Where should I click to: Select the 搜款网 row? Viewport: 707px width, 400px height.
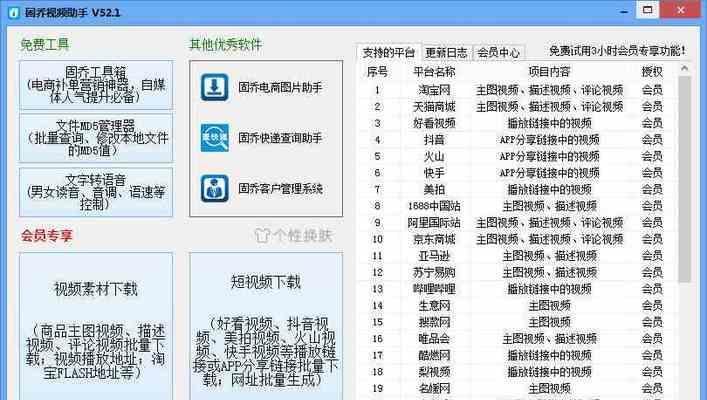point(518,322)
